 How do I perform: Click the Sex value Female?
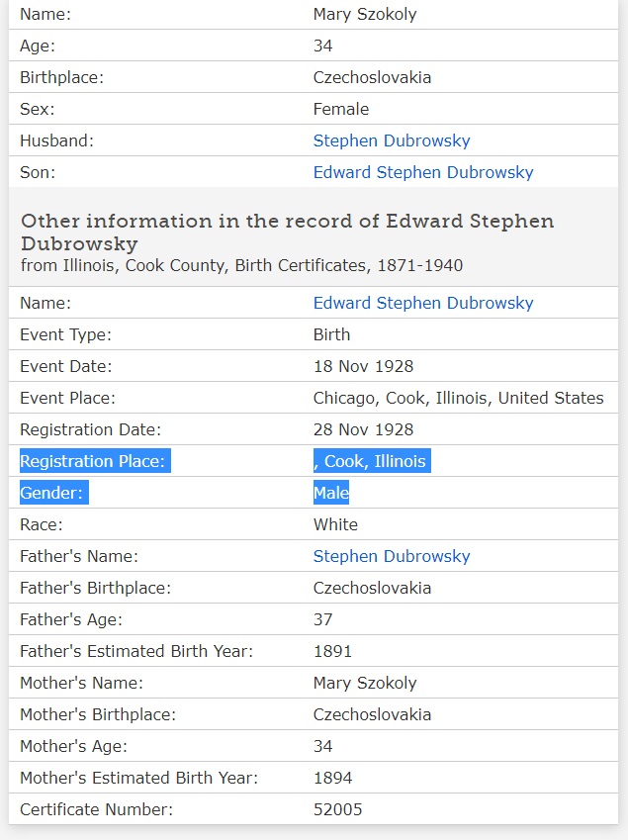341,109
